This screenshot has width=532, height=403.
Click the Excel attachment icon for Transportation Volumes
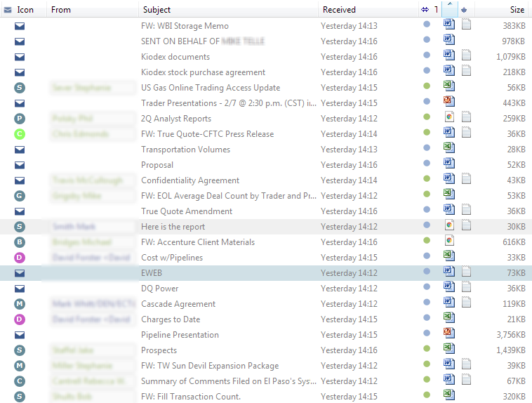click(x=449, y=149)
